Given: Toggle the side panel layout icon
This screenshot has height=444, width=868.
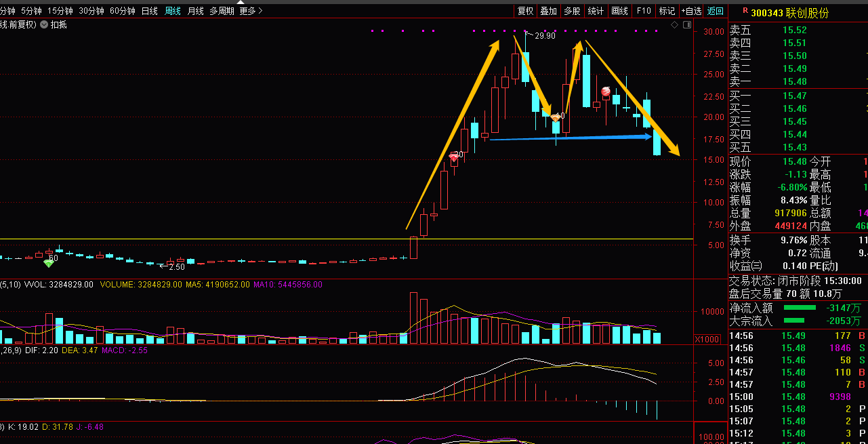Looking at the screenshot, I should (688, 24).
